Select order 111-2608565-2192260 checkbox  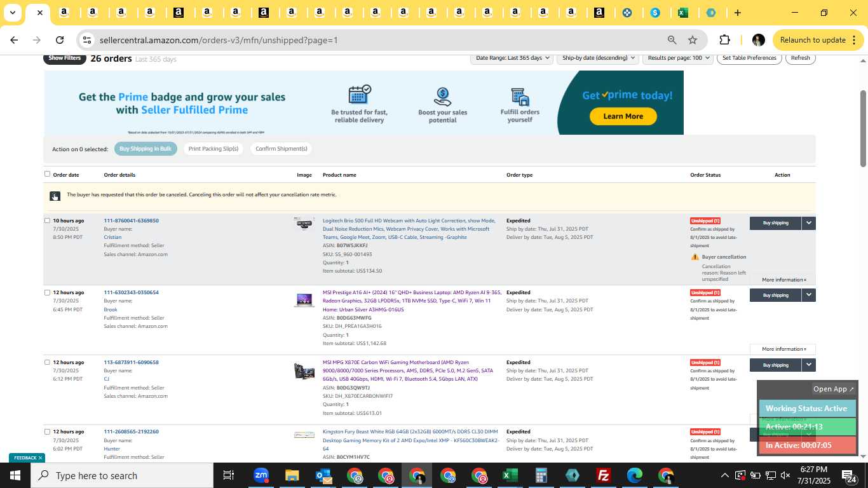coord(47,431)
